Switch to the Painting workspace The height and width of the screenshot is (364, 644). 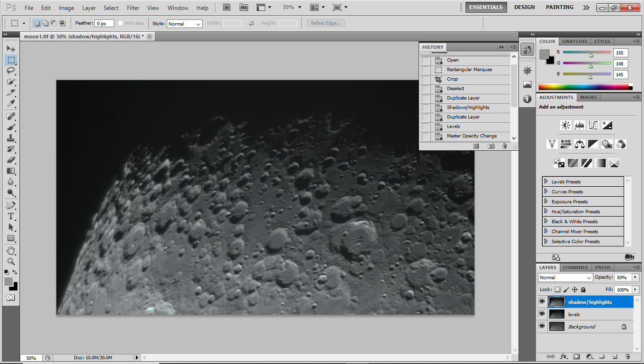click(559, 7)
